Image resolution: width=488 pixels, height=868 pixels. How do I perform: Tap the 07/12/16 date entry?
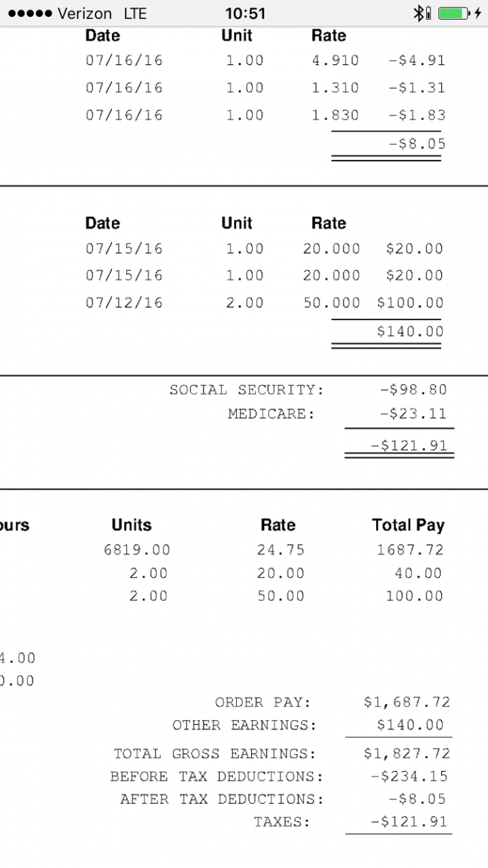124,302
